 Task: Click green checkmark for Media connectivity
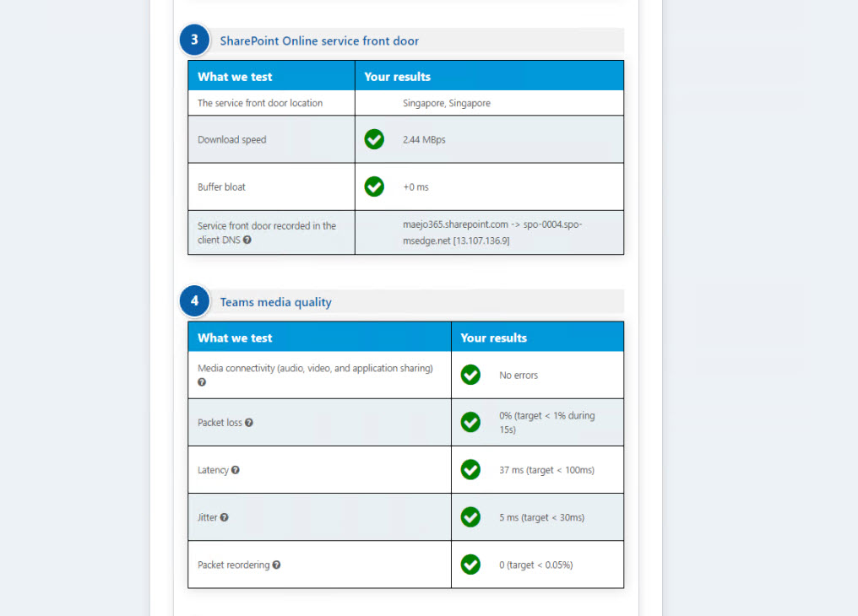(470, 375)
